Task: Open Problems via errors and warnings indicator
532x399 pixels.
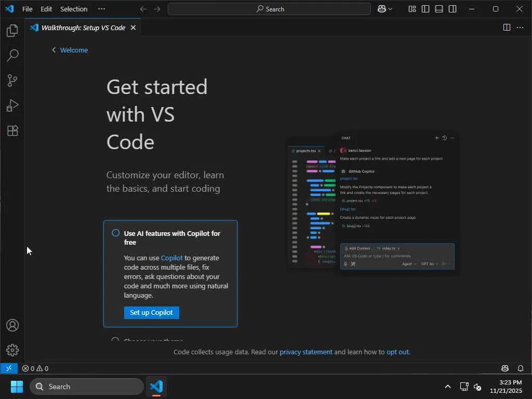Action: [x=35, y=368]
